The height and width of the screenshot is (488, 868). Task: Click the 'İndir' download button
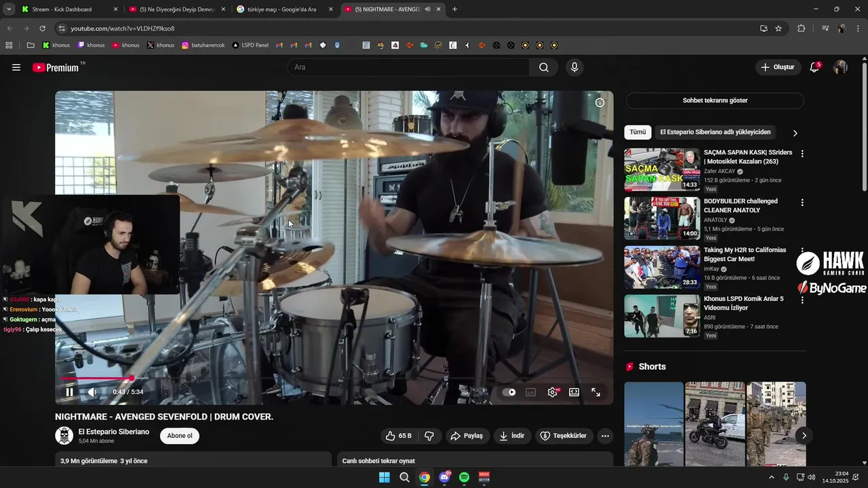pos(512,436)
